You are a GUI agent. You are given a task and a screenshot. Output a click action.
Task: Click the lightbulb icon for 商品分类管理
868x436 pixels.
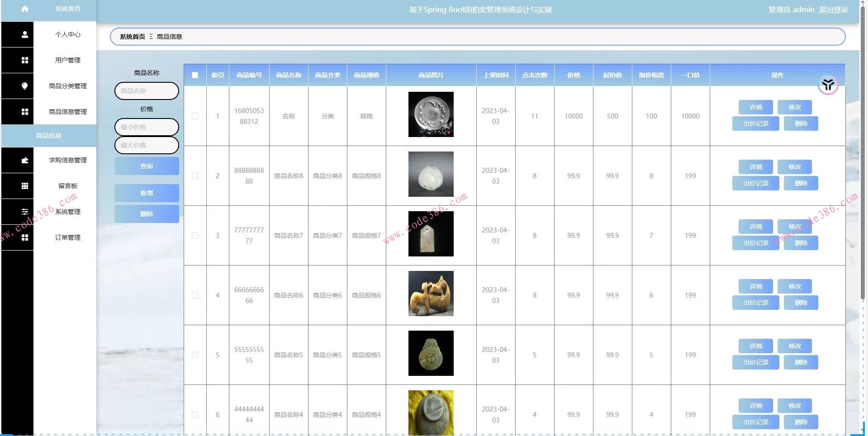click(x=25, y=86)
